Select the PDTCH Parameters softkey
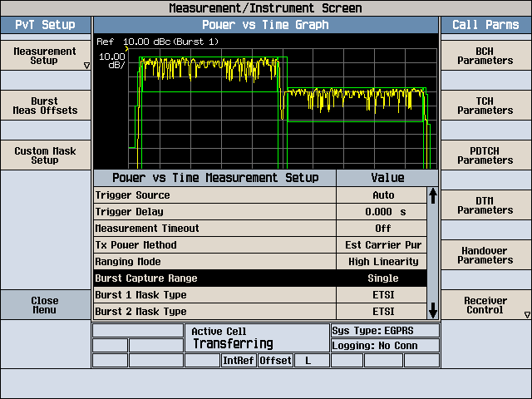This screenshot has height=399, width=532. [x=485, y=155]
